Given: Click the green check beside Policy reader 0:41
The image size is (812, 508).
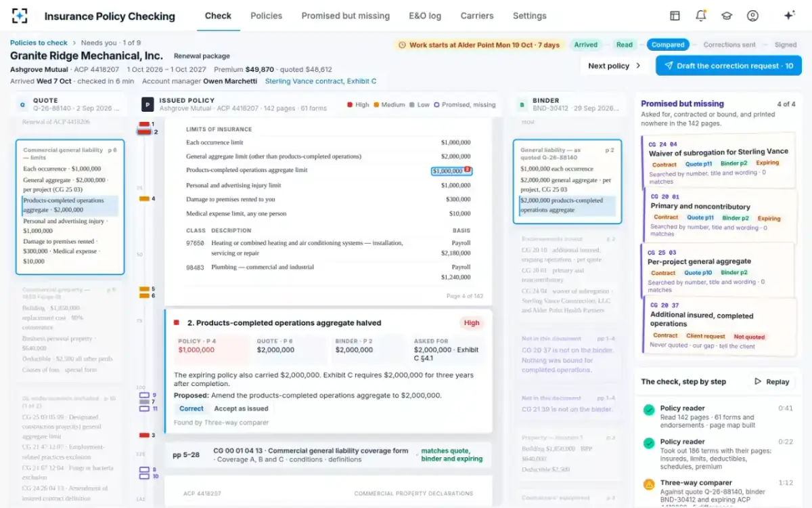Looking at the screenshot, I should click(x=649, y=410).
